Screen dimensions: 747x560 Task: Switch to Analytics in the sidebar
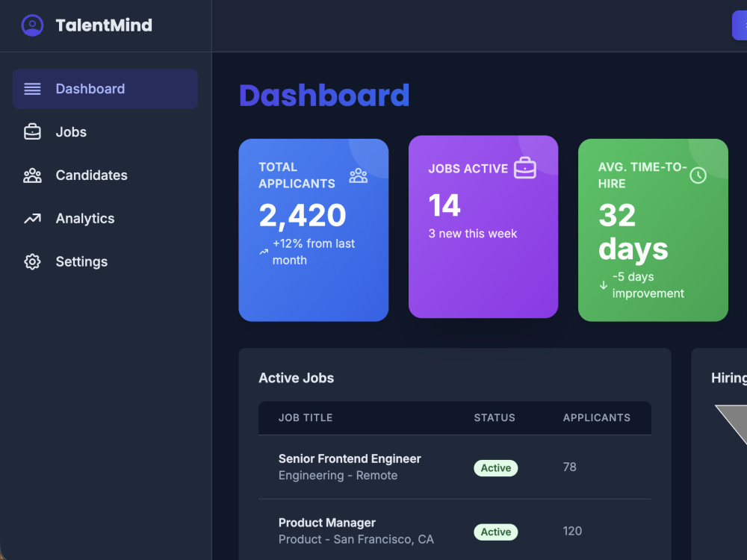tap(105, 219)
